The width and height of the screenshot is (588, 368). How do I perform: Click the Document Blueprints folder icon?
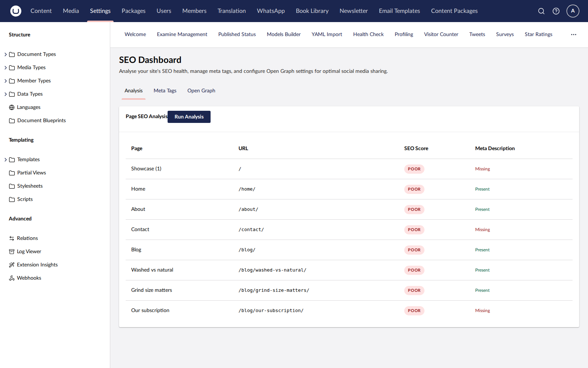click(12, 121)
